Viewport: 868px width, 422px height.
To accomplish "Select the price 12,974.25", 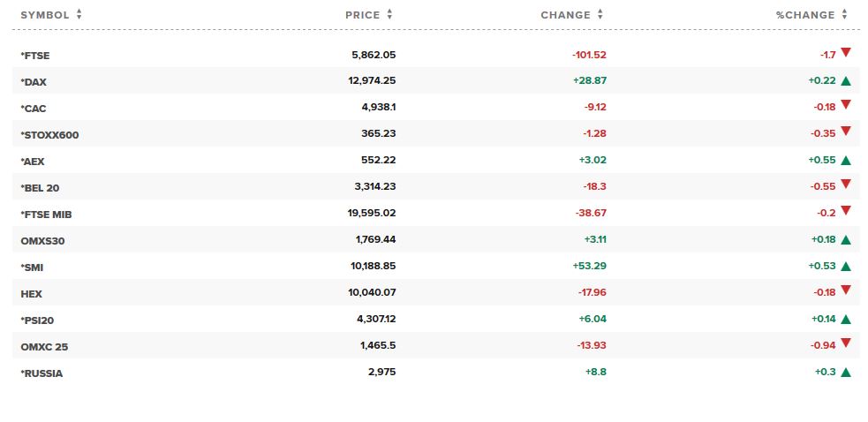I will click(372, 81).
